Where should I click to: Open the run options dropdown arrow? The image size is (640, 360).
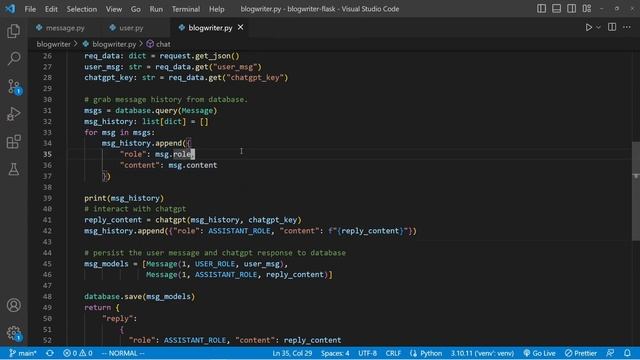[x=598, y=27]
